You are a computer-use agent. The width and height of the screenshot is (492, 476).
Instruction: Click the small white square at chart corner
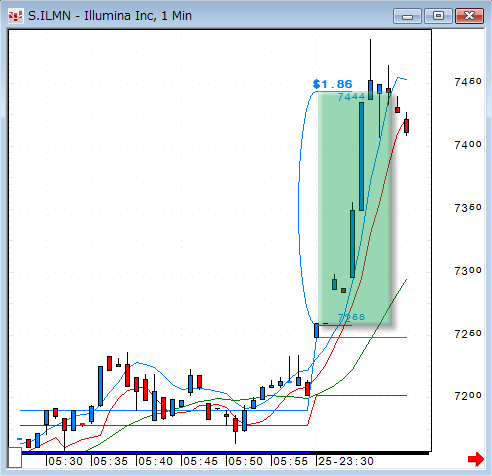pos(15,457)
